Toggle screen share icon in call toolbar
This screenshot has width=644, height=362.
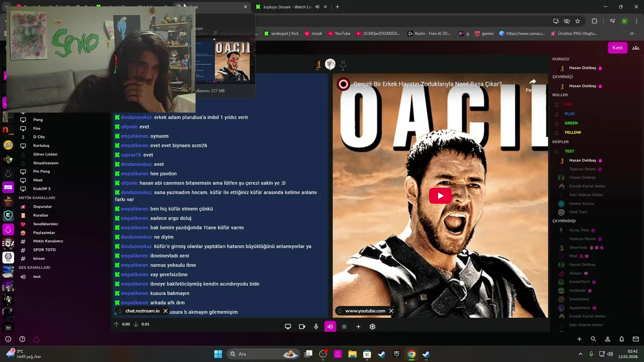pos(288,326)
